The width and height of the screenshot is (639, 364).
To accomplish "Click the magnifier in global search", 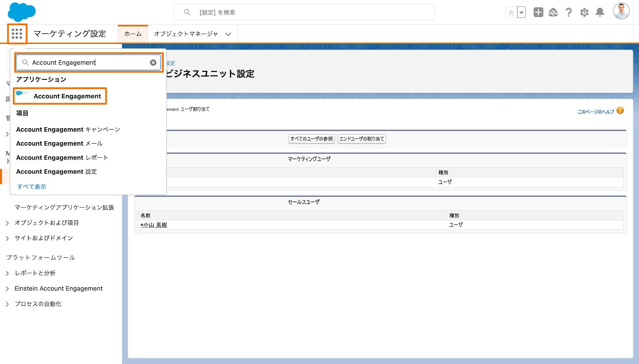I will [x=187, y=12].
